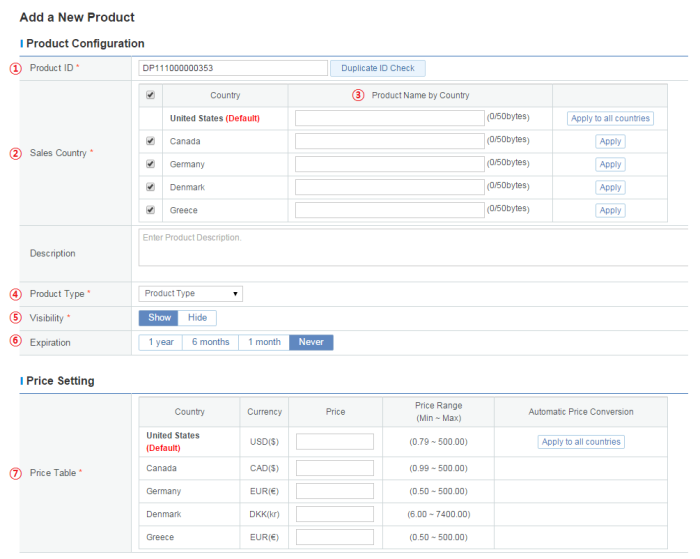700x559 pixels.
Task: Click the CAD($) currency cell
Action: tap(264, 468)
